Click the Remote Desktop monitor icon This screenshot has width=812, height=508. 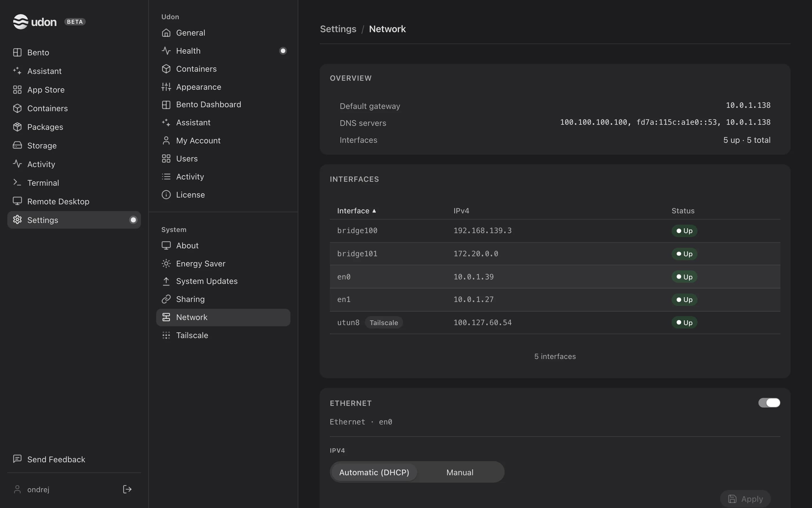(x=17, y=201)
